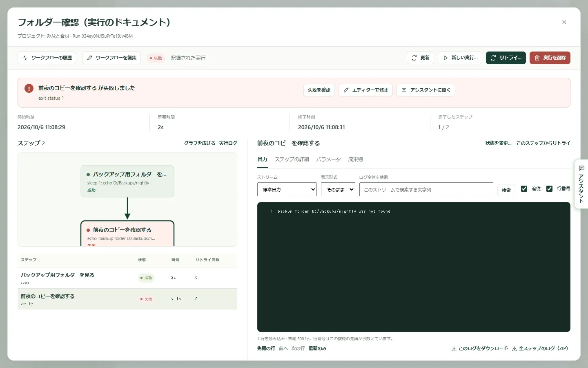The image size is (588, 368).
Task: Click the pencil icon on エディターで修正
Action: coord(346,90)
